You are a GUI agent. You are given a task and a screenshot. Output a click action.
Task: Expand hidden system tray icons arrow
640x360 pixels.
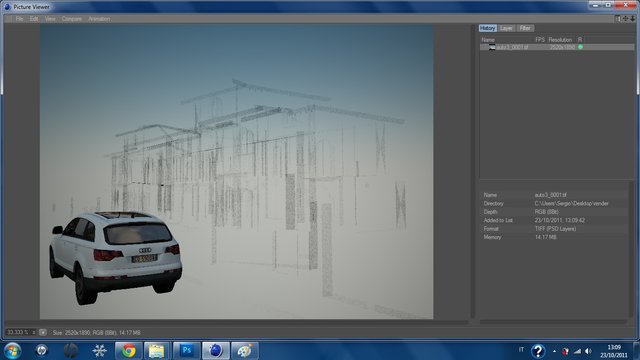pos(554,351)
